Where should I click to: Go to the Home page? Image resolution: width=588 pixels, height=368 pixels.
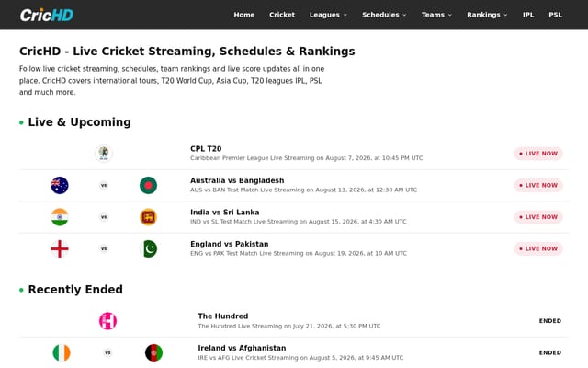[244, 15]
